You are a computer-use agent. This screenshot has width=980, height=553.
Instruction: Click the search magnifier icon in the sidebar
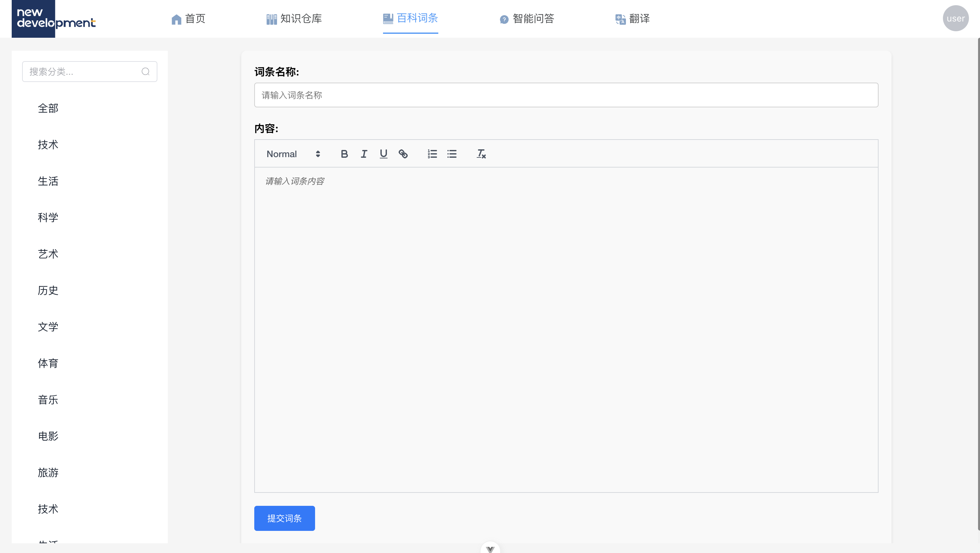coord(146,71)
